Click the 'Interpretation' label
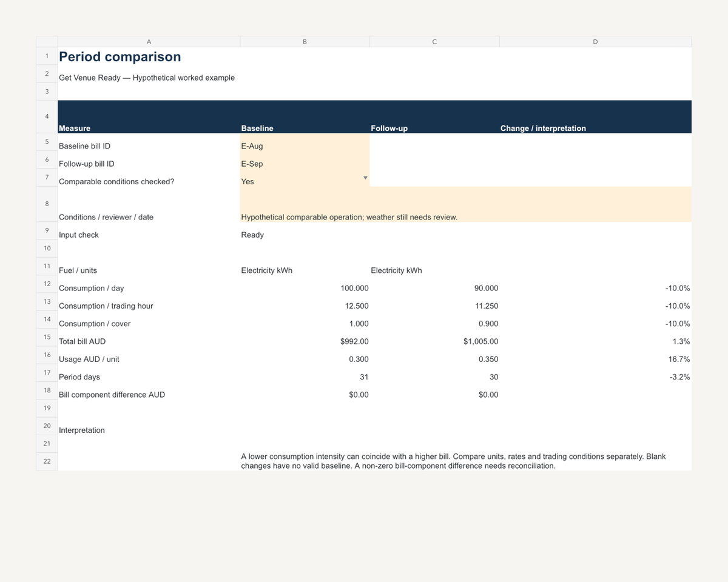 pyautogui.click(x=82, y=430)
